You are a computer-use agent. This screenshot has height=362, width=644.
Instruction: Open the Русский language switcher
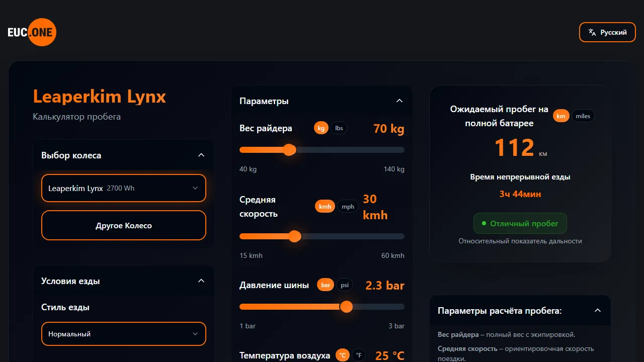pyautogui.click(x=607, y=32)
